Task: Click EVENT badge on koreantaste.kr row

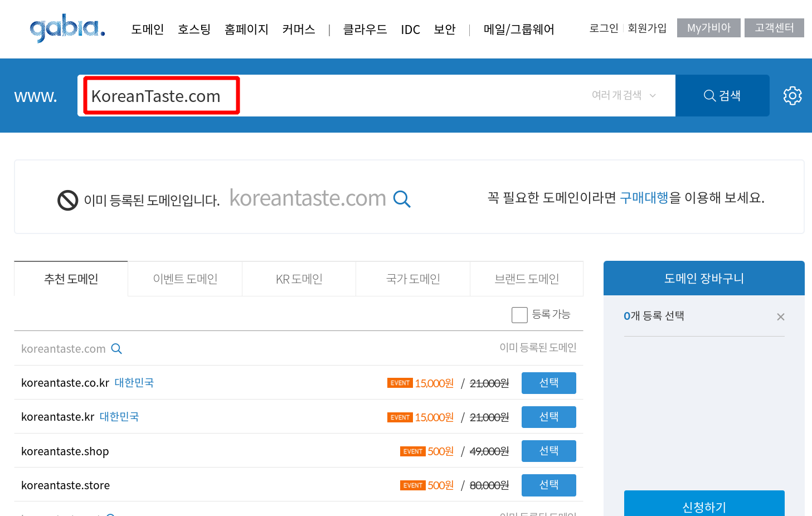Action: pyautogui.click(x=400, y=417)
